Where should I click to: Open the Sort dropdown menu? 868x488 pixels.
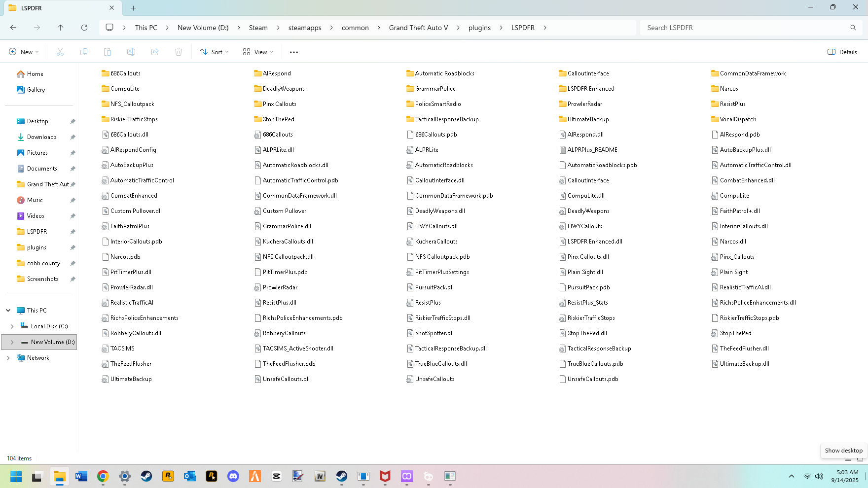215,52
